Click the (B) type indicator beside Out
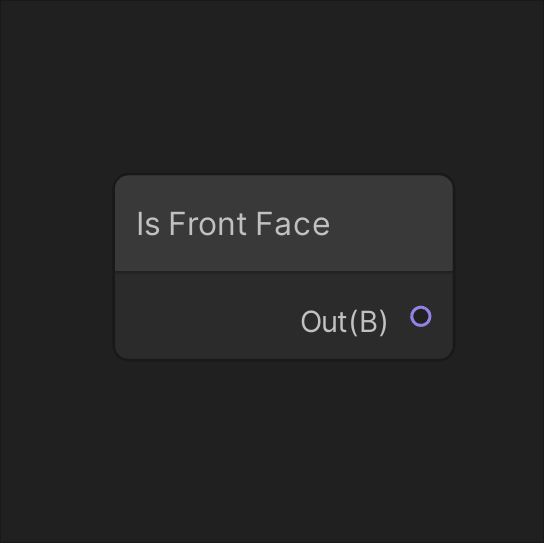 [368, 322]
